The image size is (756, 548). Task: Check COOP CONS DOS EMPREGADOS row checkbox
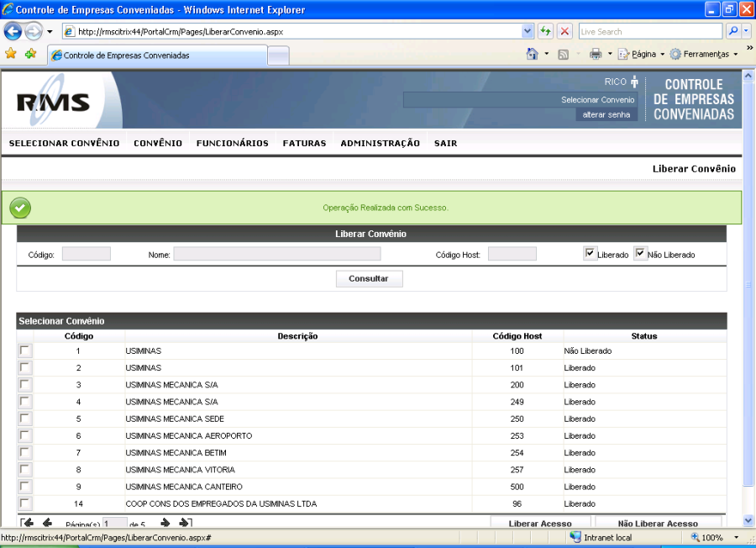pos(24,503)
